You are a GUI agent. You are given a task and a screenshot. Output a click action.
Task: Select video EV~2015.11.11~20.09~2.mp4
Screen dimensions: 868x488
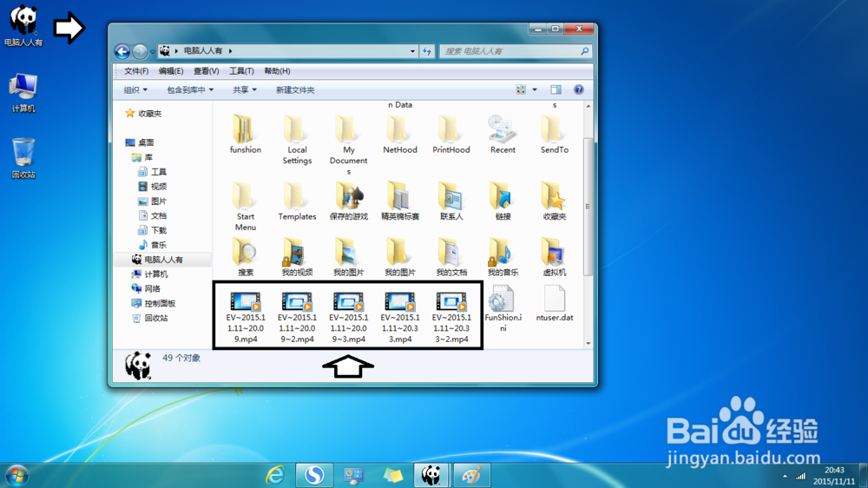[x=297, y=317]
